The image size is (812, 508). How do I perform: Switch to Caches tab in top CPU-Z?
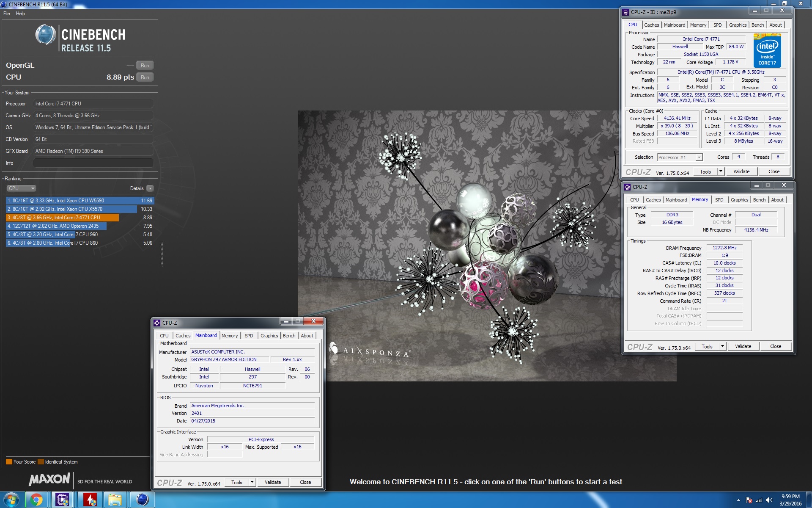tap(651, 25)
